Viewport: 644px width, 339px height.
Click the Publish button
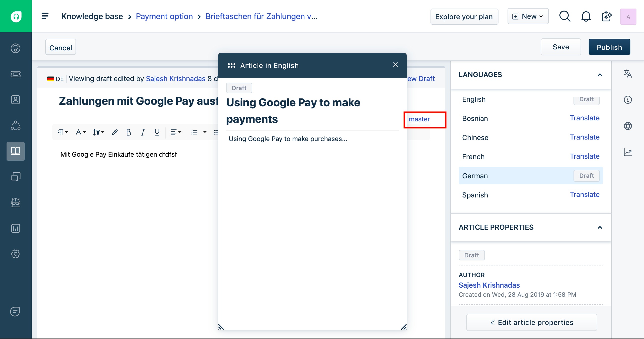(x=609, y=47)
